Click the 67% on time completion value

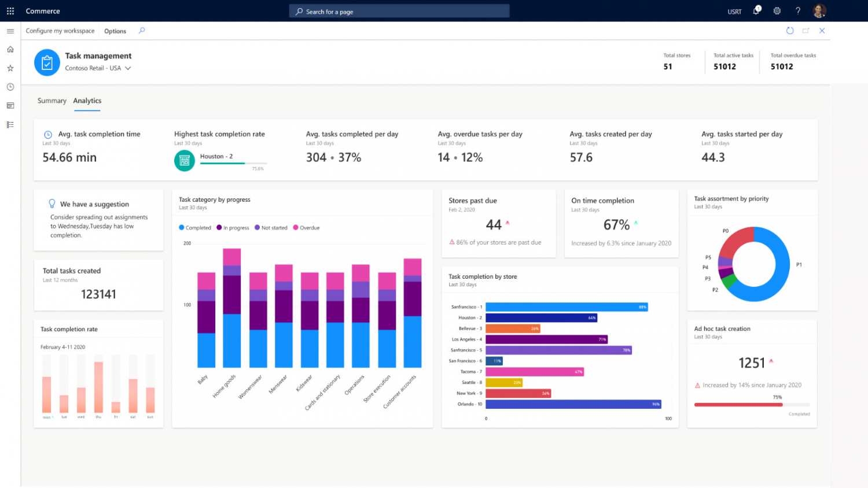[616, 224]
